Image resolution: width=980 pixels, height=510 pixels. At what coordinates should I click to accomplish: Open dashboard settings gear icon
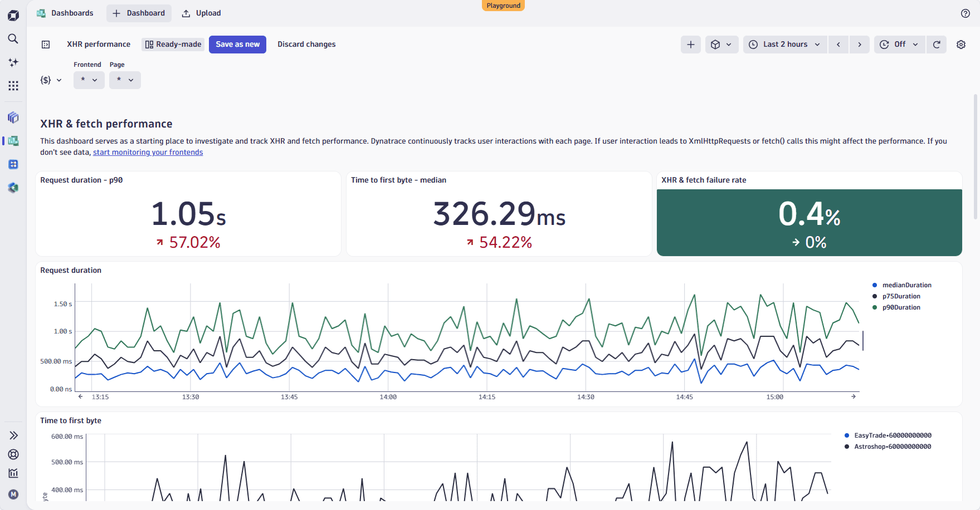click(x=961, y=45)
